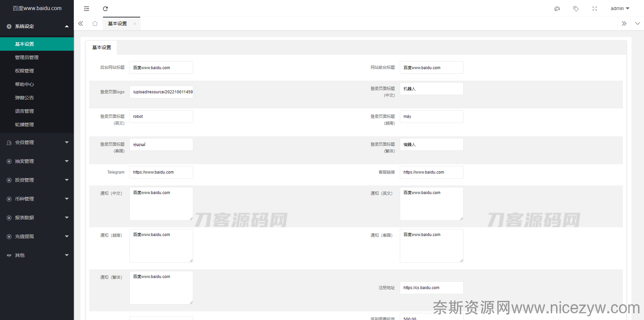
Task: Click the 通知(中文) textarea resize handle
Action: pos(191,219)
